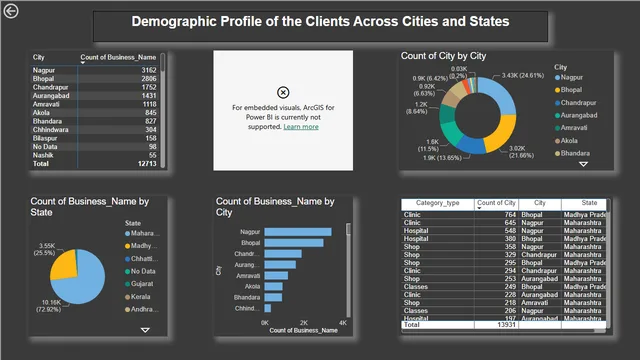Select Chhatti... legend item in State pie

[x=141, y=259]
